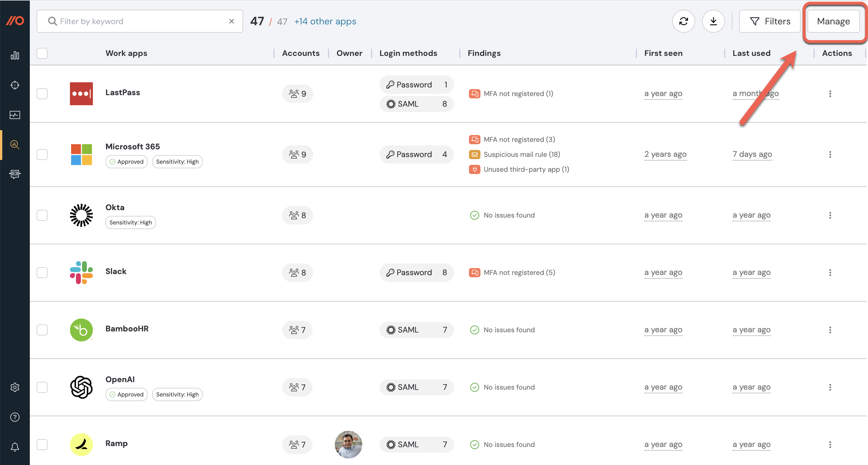
Task: Click in the Filter by keyword field
Action: pyautogui.click(x=140, y=21)
